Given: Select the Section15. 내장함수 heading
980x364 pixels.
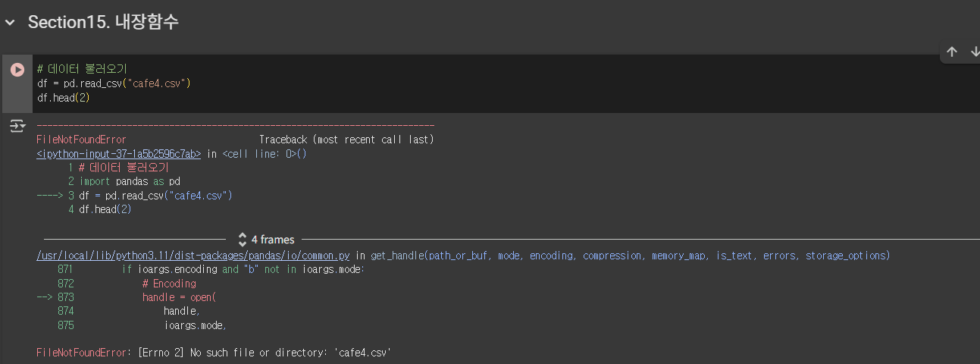Looking at the screenshot, I should (103, 23).
